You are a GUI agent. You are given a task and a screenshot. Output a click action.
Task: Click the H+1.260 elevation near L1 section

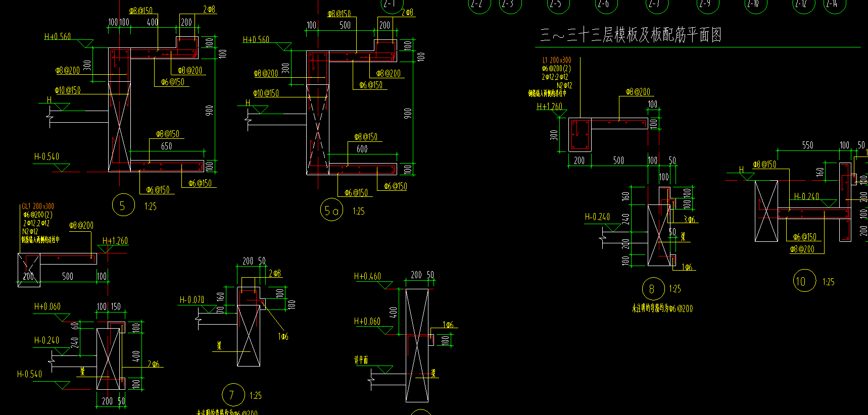point(549,107)
